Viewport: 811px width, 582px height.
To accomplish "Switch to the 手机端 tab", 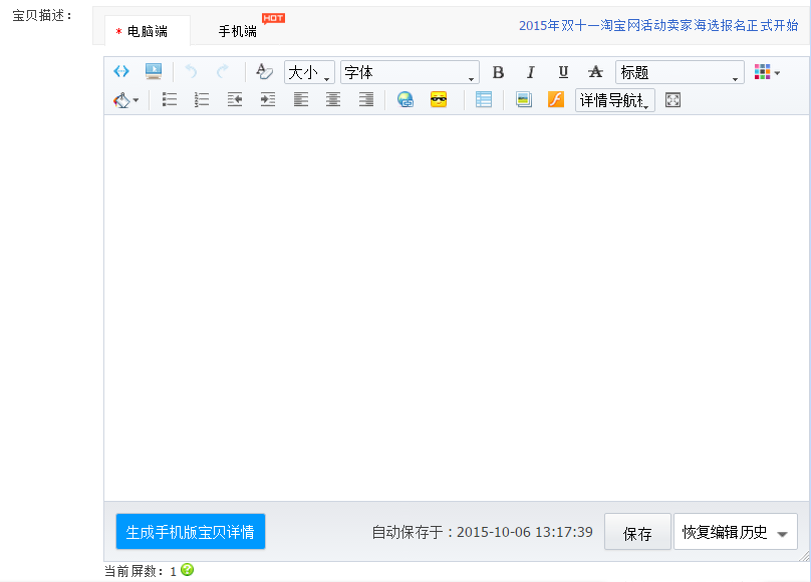I will [237, 29].
